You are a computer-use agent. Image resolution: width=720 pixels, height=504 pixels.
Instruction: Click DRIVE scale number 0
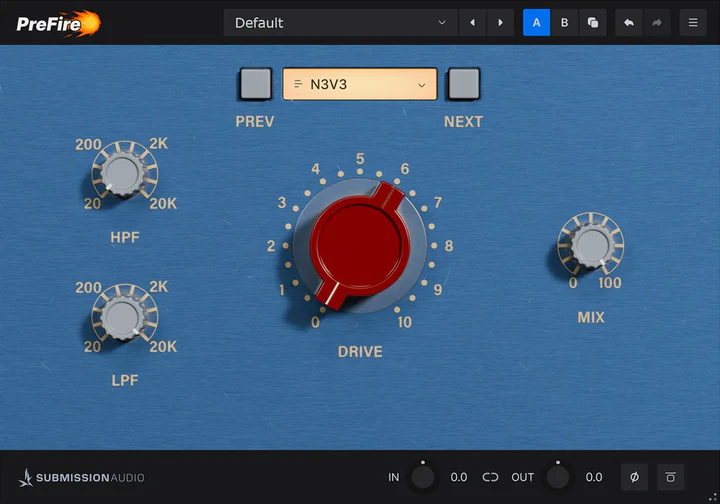pyautogui.click(x=315, y=322)
